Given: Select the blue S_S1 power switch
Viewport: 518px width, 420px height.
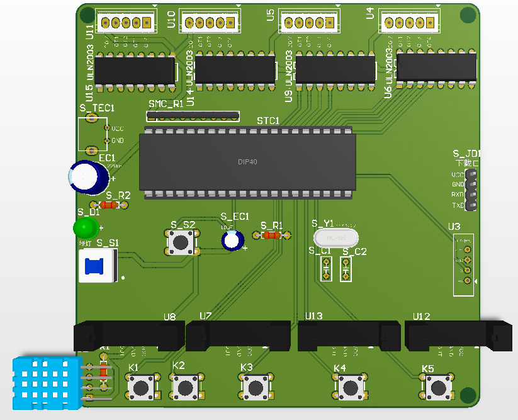Looking at the screenshot, I should (98, 266).
